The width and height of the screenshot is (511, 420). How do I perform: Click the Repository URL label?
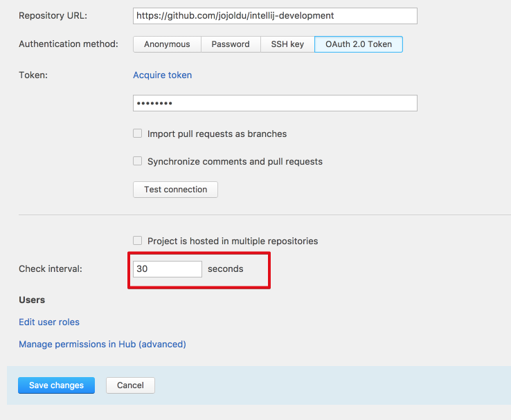pyautogui.click(x=53, y=16)
